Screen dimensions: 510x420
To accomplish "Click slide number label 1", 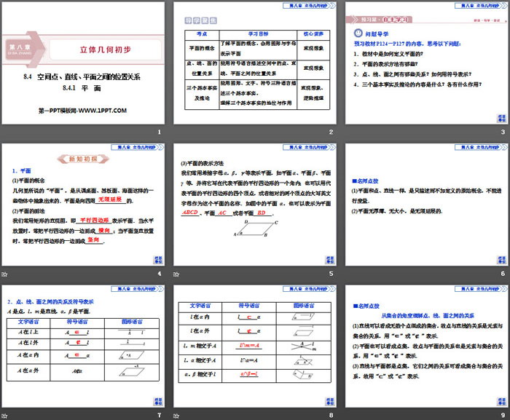I will coord(159,132).
